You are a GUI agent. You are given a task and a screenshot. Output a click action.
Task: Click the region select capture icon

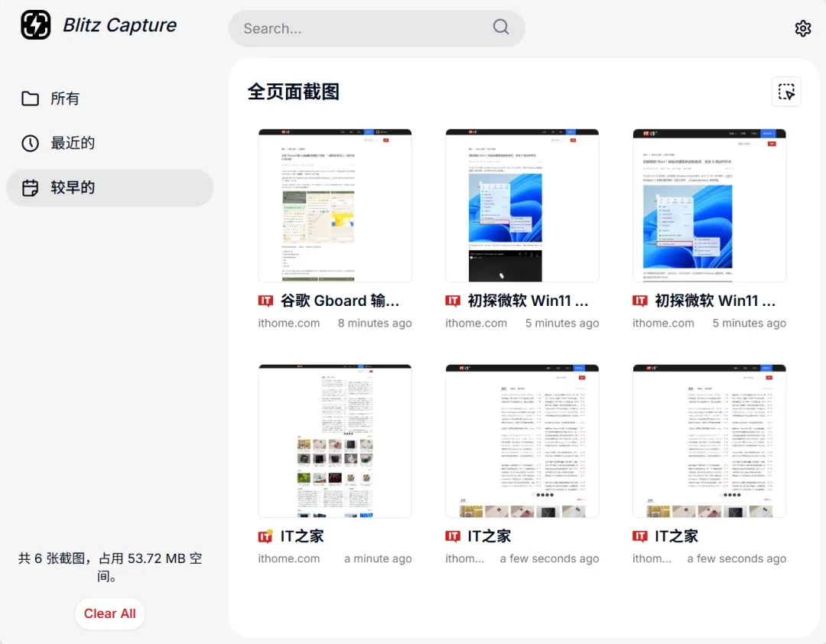point(786,92)
